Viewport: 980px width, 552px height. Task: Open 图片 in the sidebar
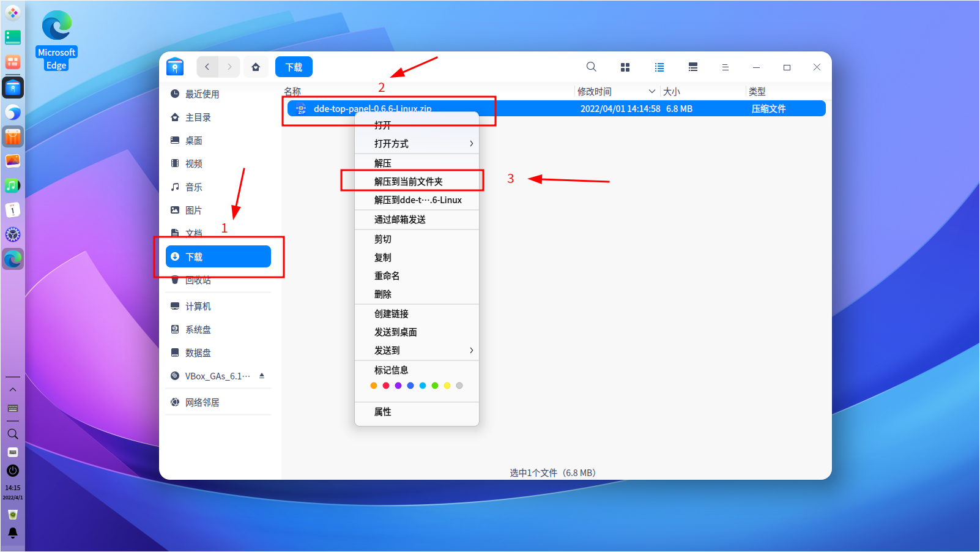point(218,211)
